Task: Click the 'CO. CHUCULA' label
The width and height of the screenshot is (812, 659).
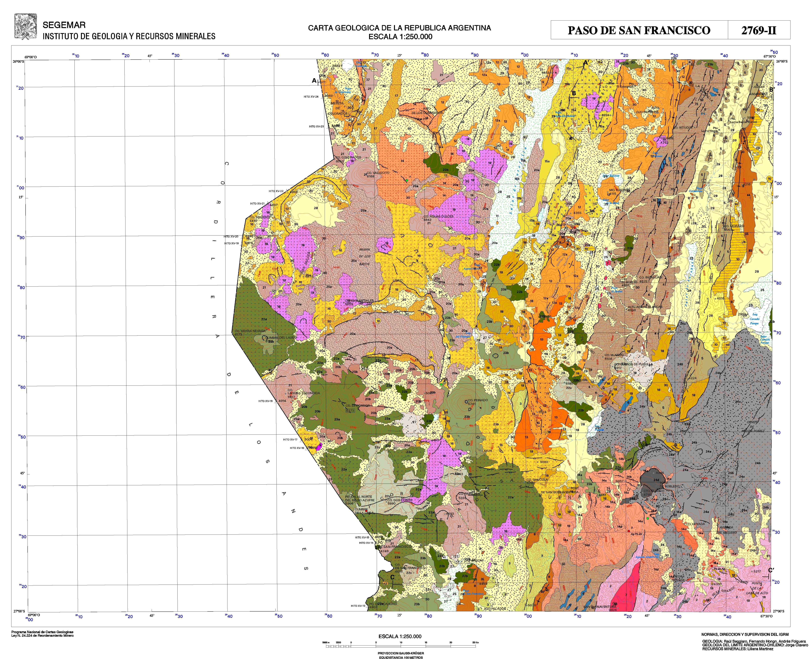Action: pos(537,480)
